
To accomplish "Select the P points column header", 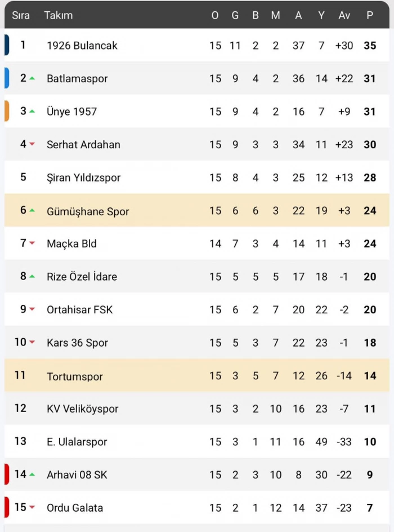I will click(x=370, y=15).
